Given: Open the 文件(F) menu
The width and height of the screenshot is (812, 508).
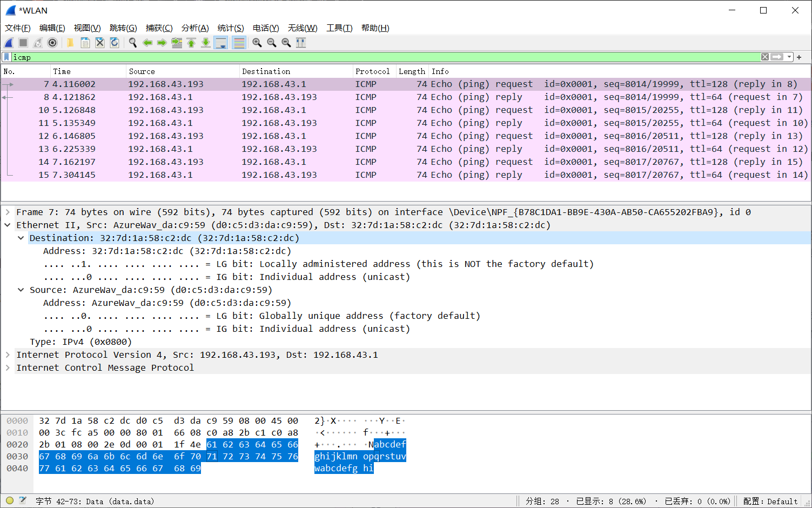Looking at the screenshot, I should click(x=18, y=28).
